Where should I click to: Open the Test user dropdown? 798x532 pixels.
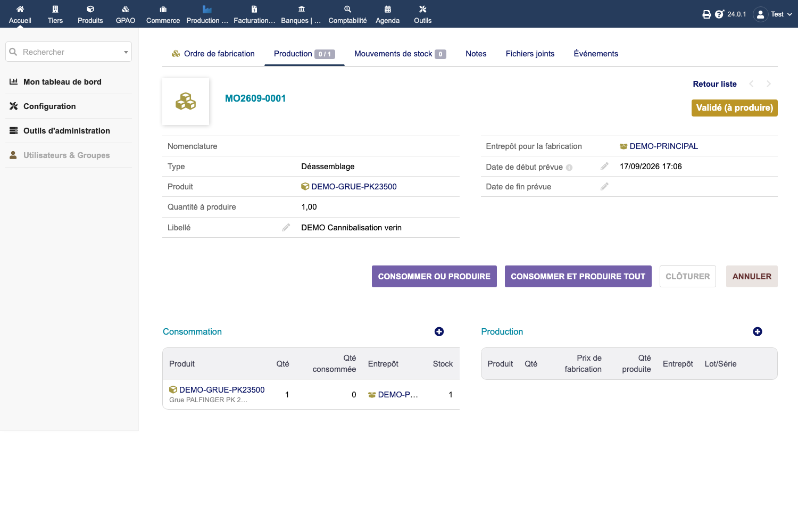[x=773, y=14]
